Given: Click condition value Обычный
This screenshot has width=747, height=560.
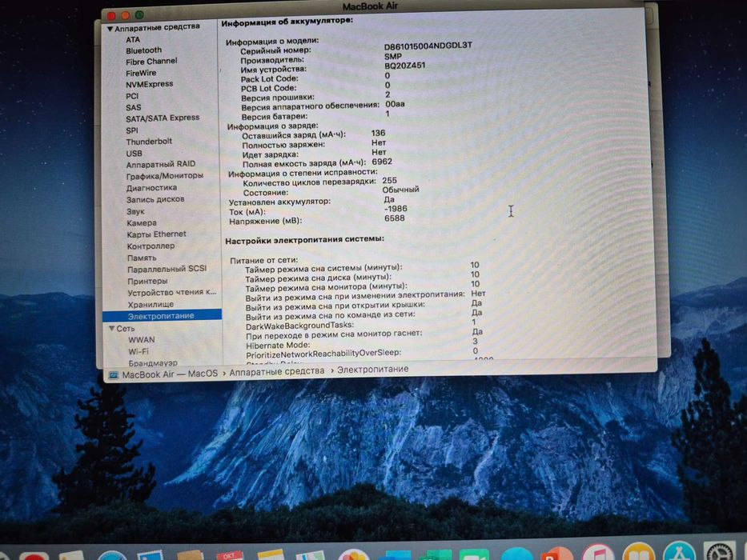Looking at the screenshot, I should tap(400, 189).
